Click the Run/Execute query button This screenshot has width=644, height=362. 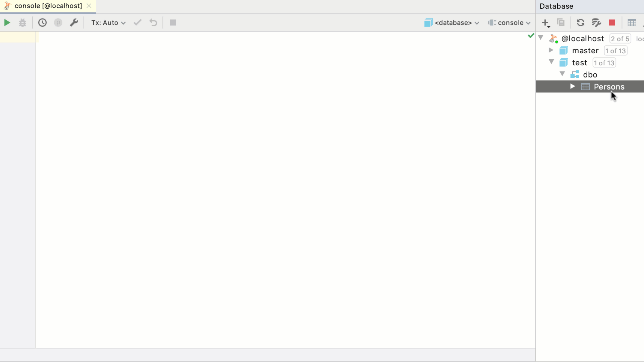click(7, 22)
